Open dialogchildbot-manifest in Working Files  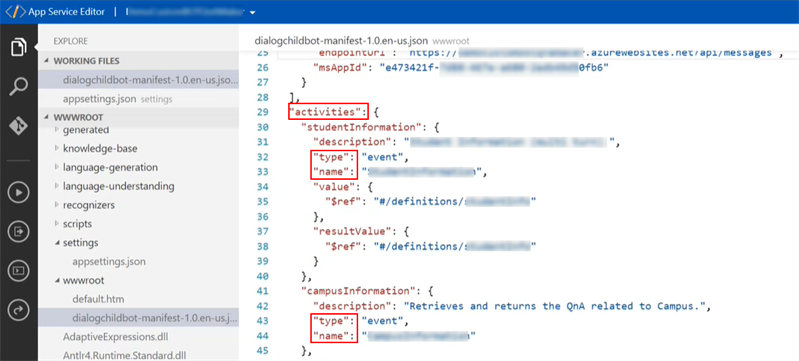coord(139,80)
